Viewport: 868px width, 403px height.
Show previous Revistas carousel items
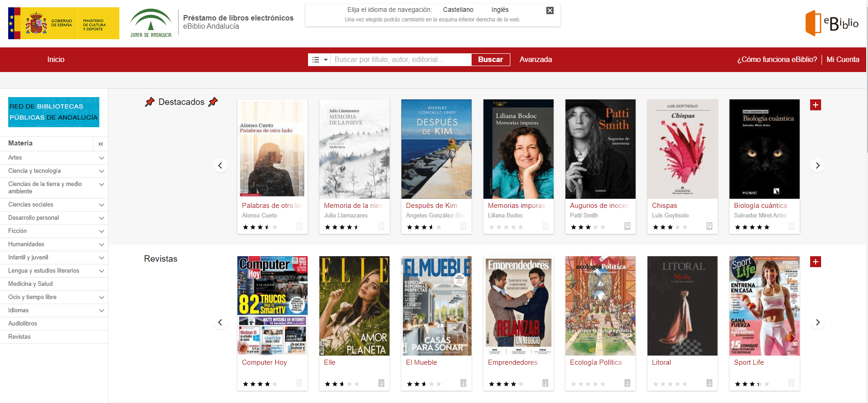click(220, 322)
